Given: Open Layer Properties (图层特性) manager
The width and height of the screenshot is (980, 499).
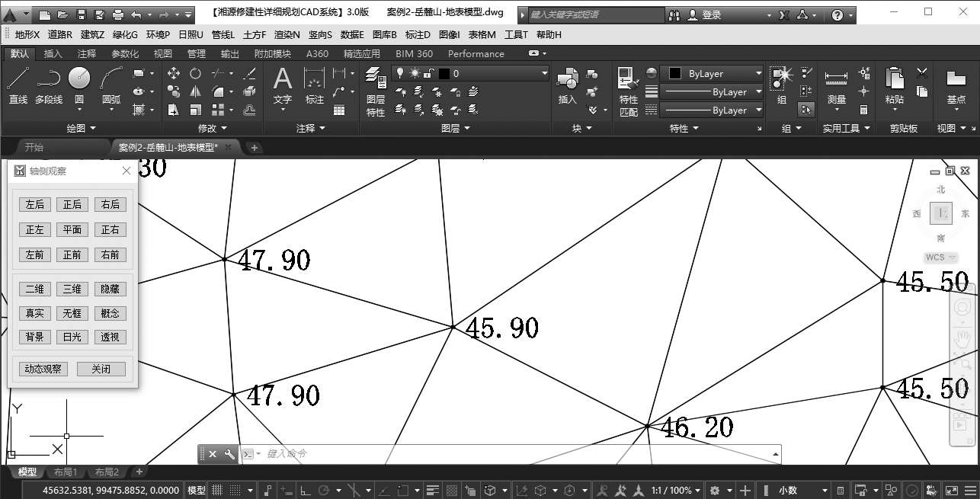Looking at the screenshot, I should 376,91.
